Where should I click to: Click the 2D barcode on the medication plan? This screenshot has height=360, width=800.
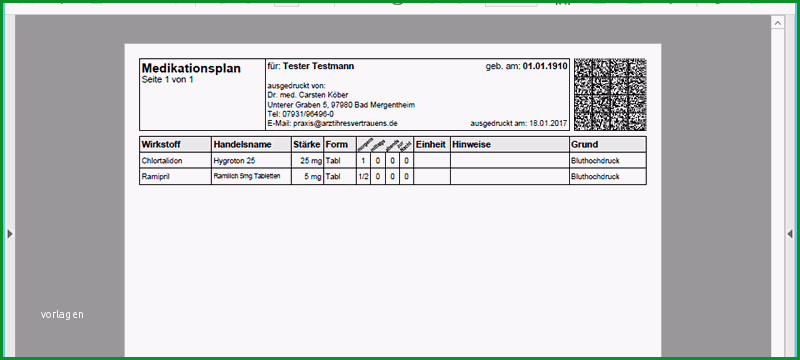[x=610, y=94]
